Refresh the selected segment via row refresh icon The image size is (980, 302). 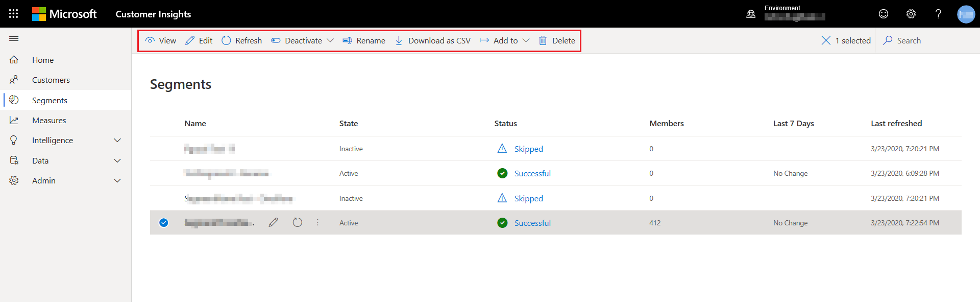click(298, 222)
